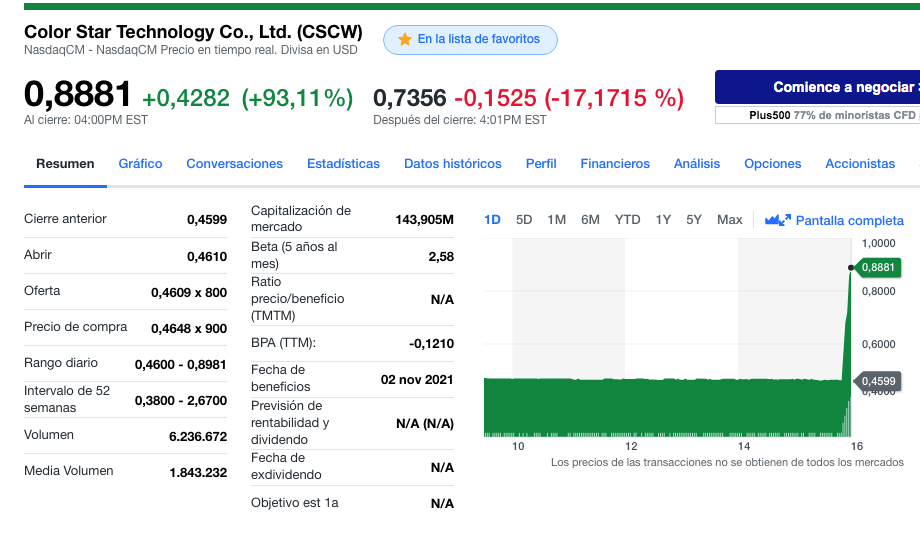920x533 pixels.
Task: Go to the Estadísticas tab
Action: click(x=343, y=164)
